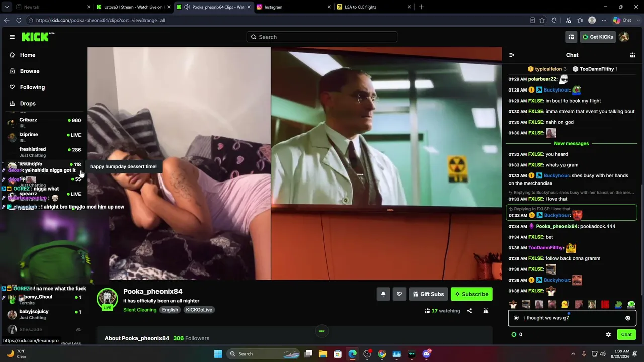
Task: Click TooDamnFilthy username in chat message
Action: coord(546,248)
